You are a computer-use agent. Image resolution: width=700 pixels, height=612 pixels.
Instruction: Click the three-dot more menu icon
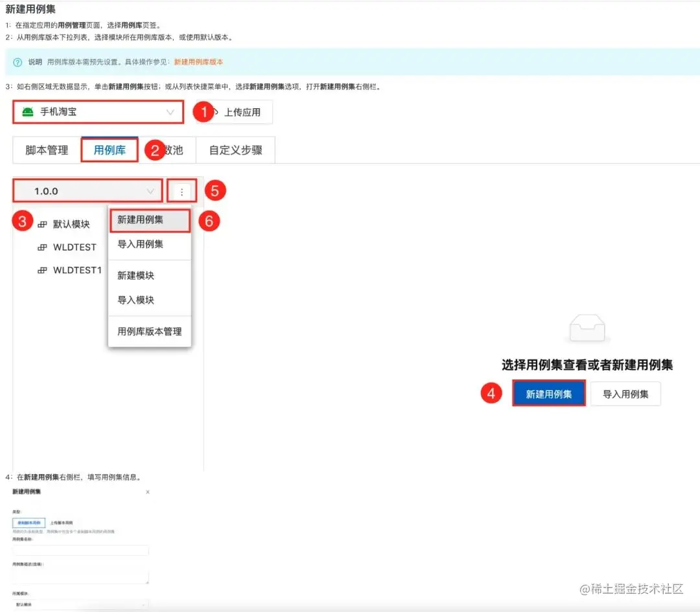(x=181, y=192)
